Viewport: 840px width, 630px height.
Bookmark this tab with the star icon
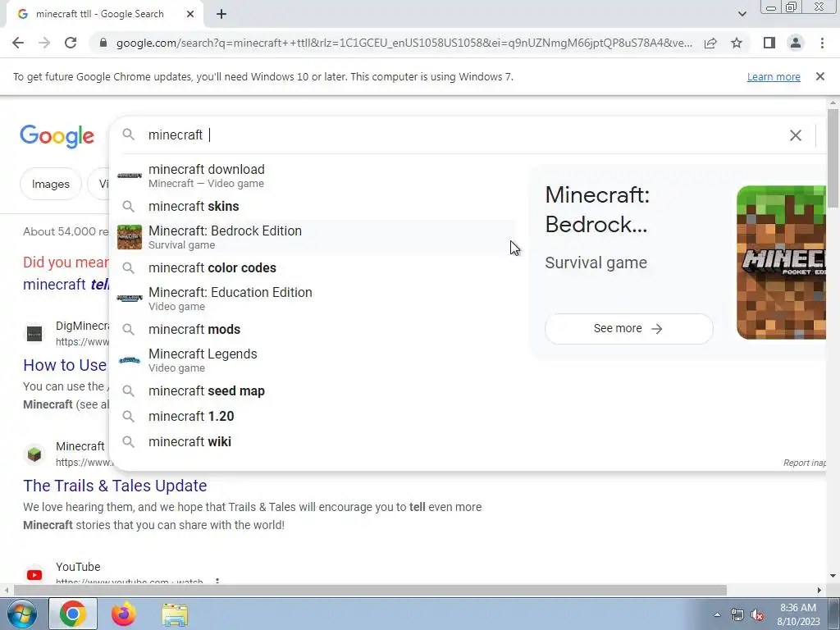(737, 43)
